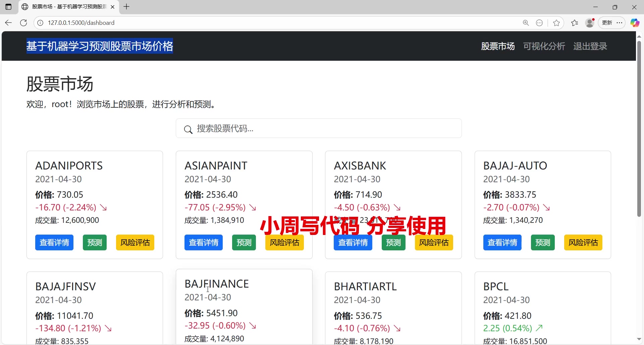Refresh the page with reload icon
The image size is (644, 345).
[x=23, y=22]
